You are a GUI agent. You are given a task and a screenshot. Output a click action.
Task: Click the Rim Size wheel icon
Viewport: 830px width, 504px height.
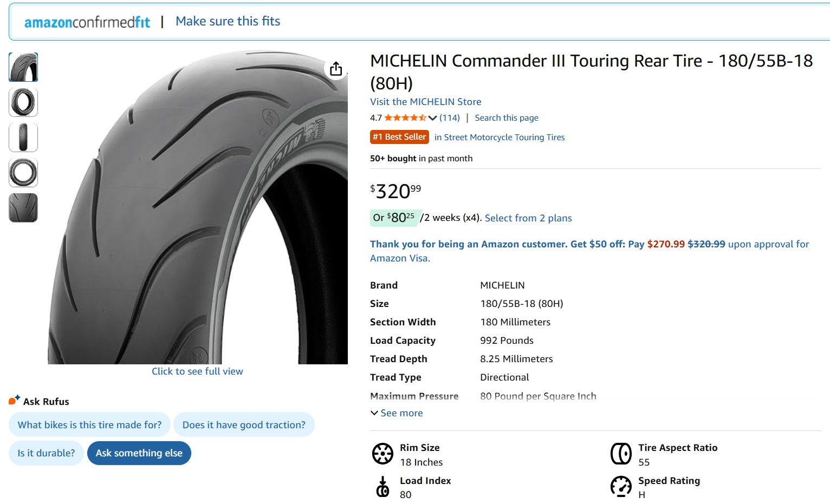coord(382,454)
